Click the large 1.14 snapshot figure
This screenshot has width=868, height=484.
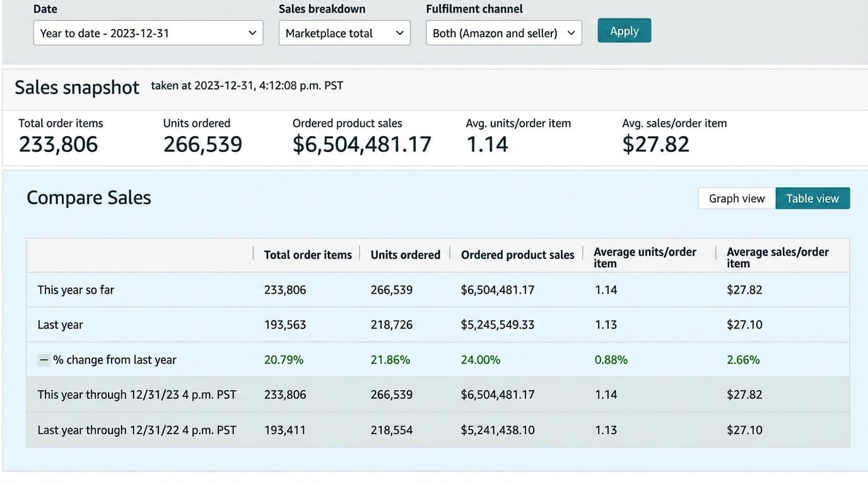click(487, 144)
